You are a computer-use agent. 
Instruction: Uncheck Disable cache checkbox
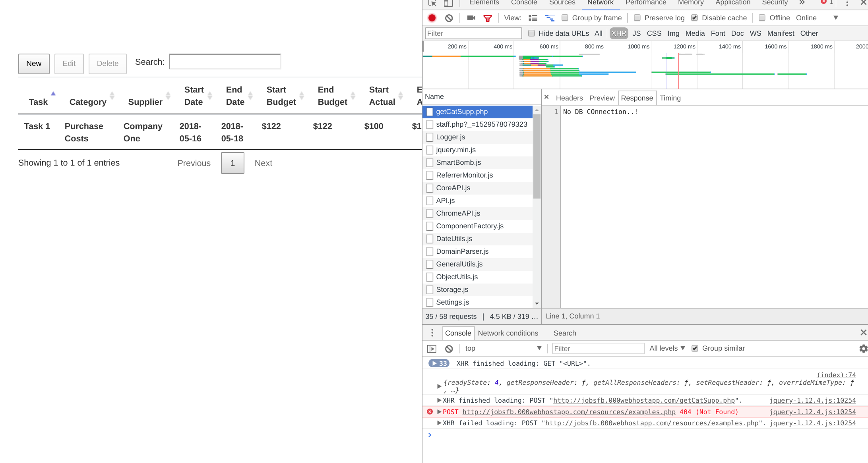click(x=695, y=18)
